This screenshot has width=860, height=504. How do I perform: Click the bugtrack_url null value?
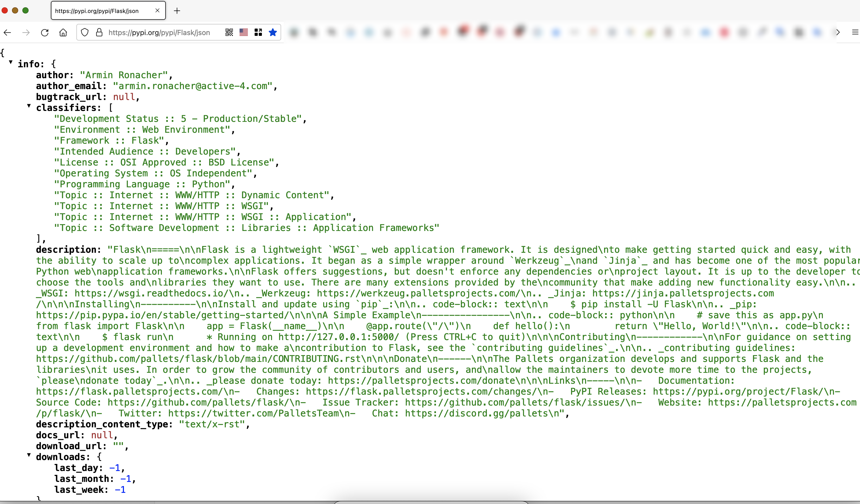pos(124,97)
